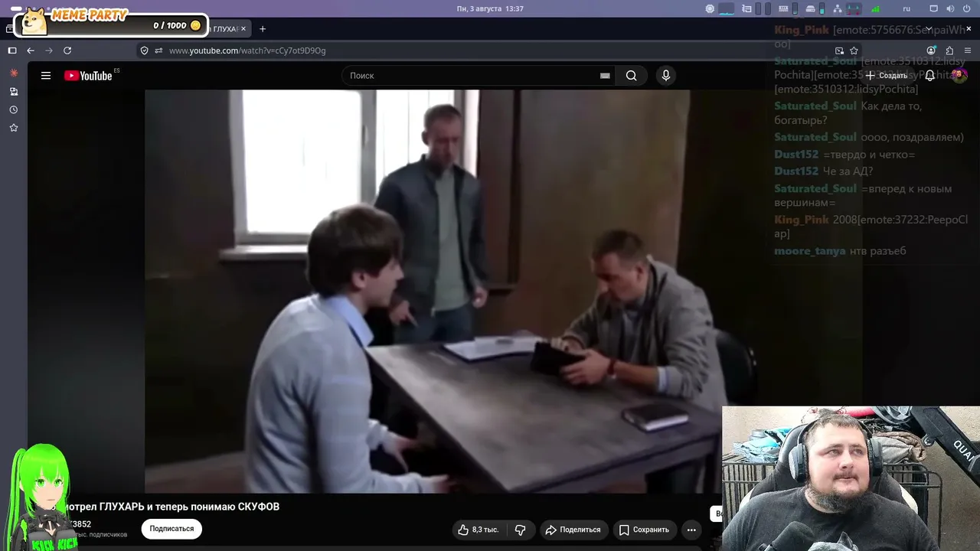Open the YouTube guide hamburger menu

(46, 76)
